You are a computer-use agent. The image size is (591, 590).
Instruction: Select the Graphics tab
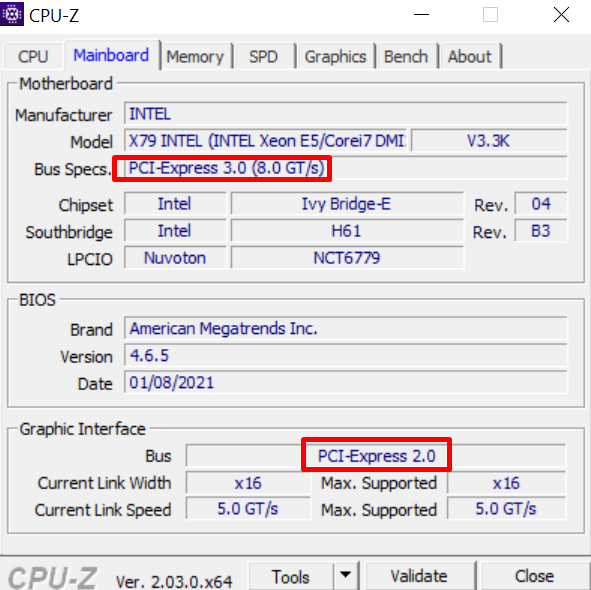pos(335,57)
